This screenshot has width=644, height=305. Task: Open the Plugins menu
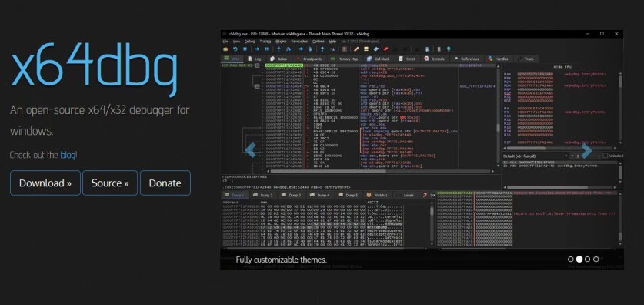click(282, 42)
